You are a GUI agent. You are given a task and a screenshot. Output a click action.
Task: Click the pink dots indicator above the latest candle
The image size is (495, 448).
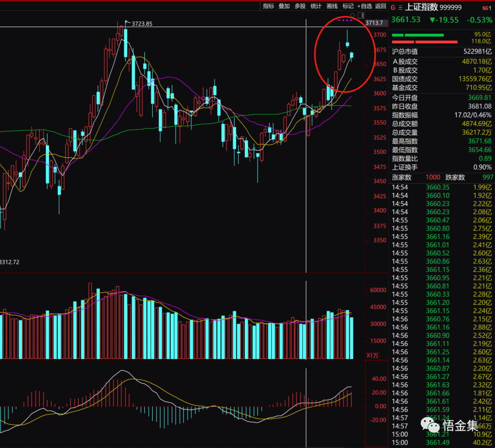click(345, 21)
